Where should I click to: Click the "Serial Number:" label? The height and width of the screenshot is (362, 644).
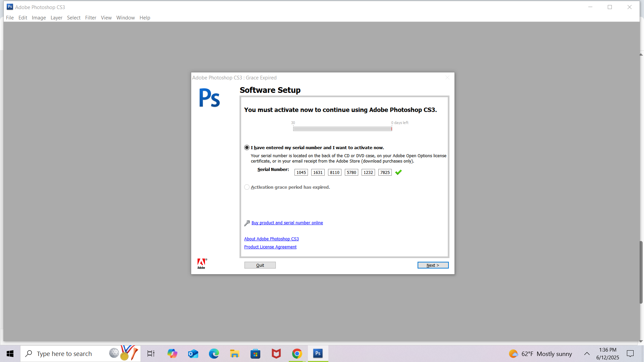coord(273,170)
